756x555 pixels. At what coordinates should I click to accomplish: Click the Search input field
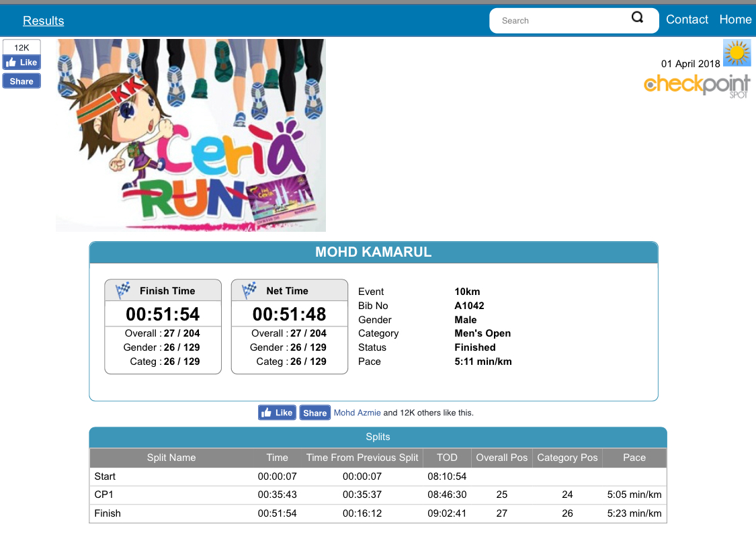tap(562, 21)
